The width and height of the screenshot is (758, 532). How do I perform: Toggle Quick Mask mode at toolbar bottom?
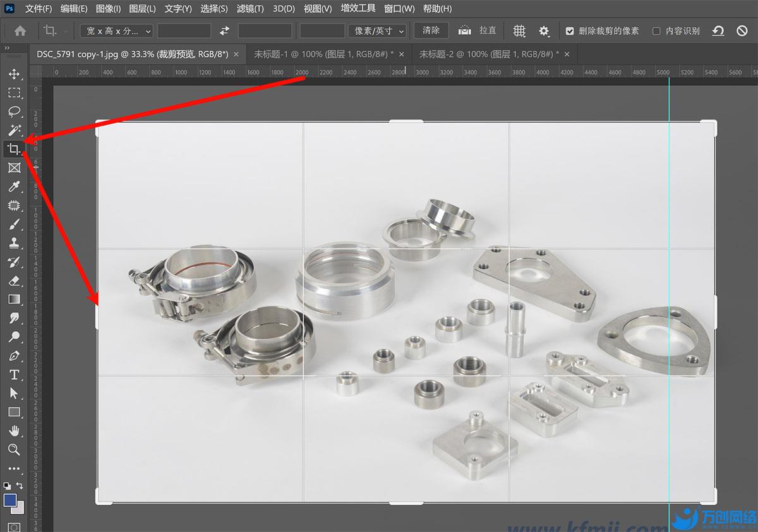click(x=14, y=527)
